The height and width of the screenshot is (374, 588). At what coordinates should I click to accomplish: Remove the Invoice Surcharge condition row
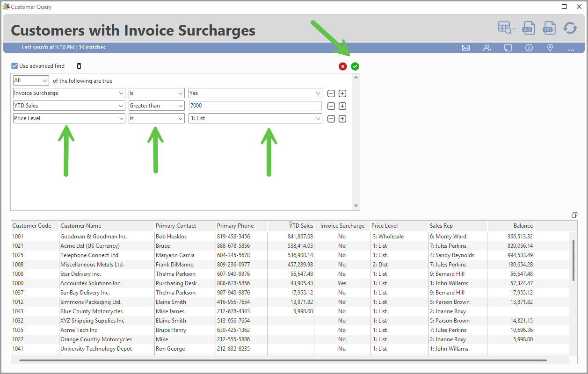click(331, 93)
